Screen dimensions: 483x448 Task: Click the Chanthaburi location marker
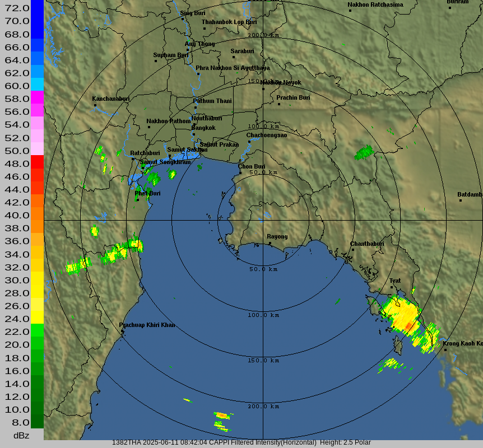click(x=352, y=250)
